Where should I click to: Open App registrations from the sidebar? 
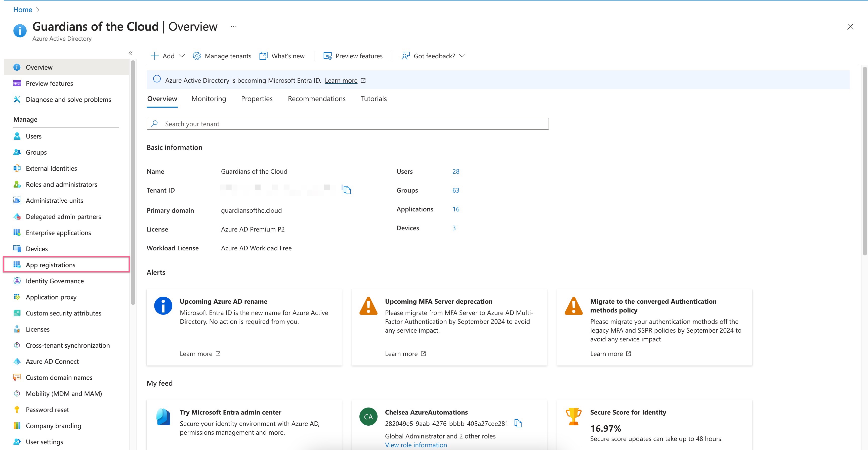pyautogui.click(x=51, y=265)
